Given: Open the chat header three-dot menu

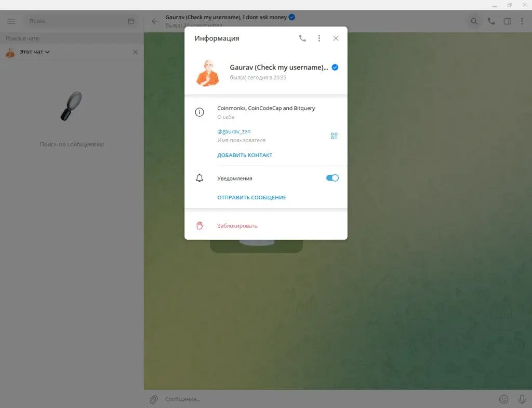Looking at the screenshot, I should (522, 21).
